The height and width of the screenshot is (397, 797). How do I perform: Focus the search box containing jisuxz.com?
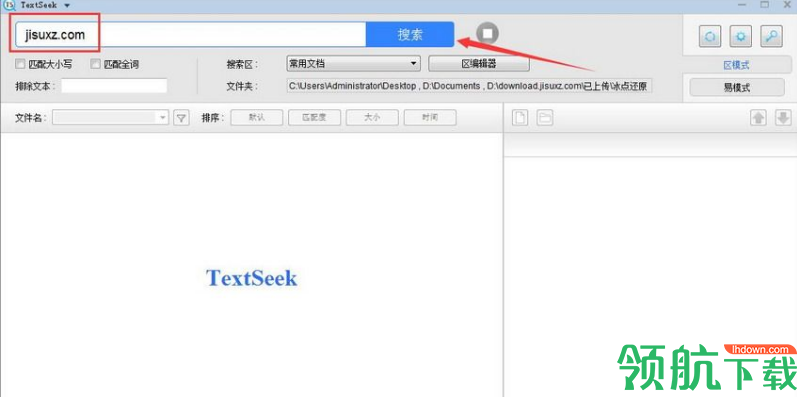191,35
